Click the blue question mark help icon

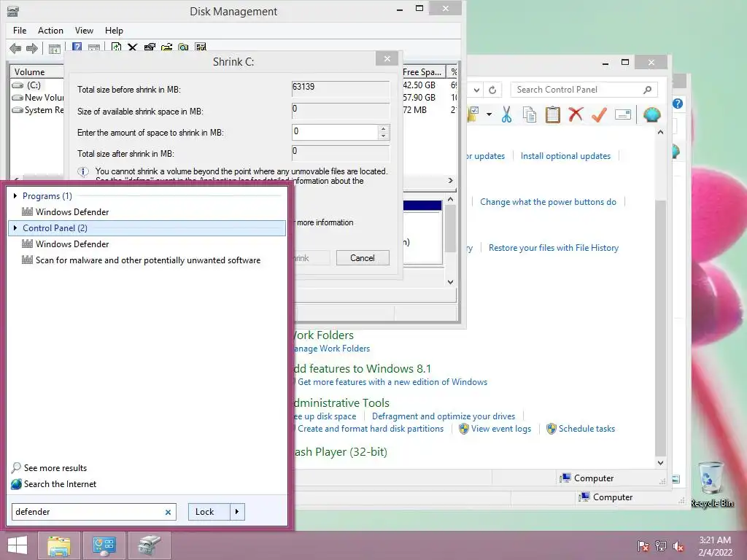click(678, 104)
